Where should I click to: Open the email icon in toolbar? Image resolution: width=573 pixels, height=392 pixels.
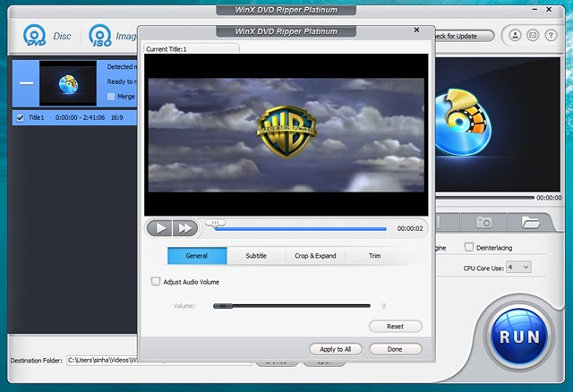(x=533, y=36)
